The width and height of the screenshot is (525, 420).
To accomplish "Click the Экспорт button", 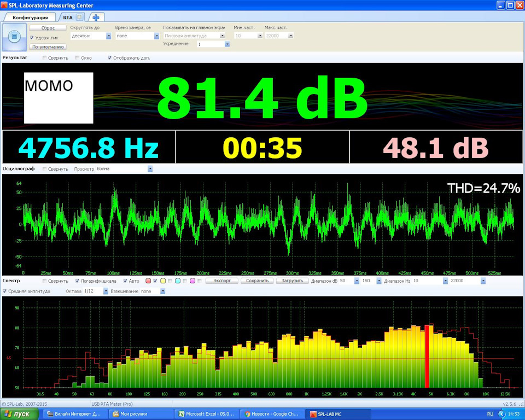I will 222,281.
